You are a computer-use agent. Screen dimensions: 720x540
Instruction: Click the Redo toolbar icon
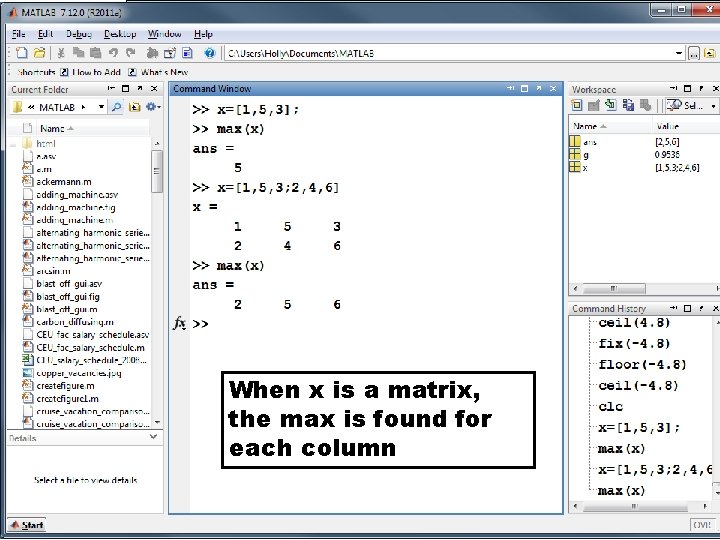131,53
